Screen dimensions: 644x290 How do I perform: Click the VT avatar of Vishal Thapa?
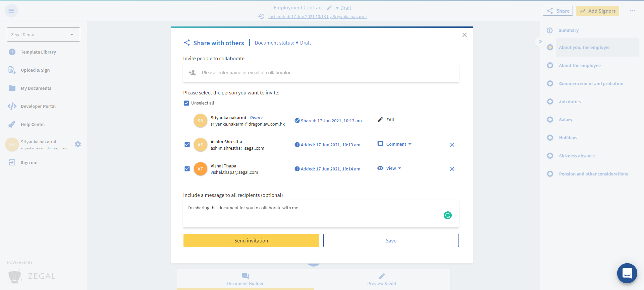pos(200,169)
